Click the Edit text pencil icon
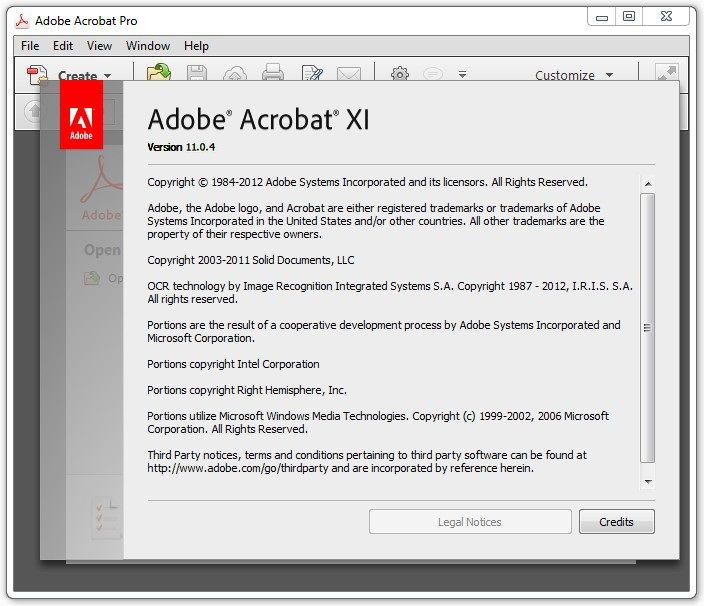Image resolution: width=704 pixels, height=606 pixels. pos(312,73)
